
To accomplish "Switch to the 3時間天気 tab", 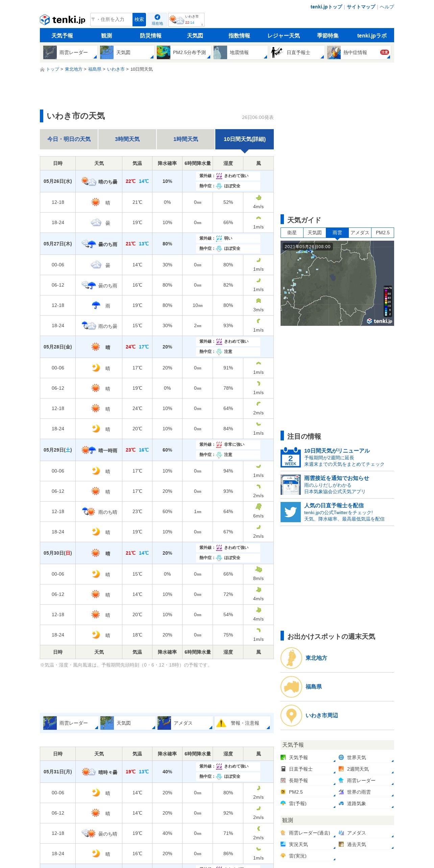I will coord(127,139).
